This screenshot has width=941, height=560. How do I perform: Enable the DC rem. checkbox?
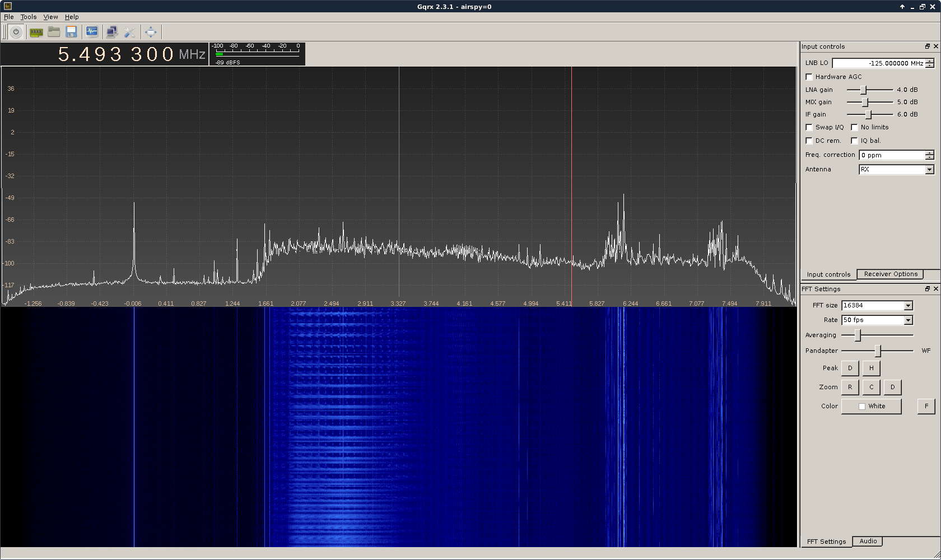(809, 141)
